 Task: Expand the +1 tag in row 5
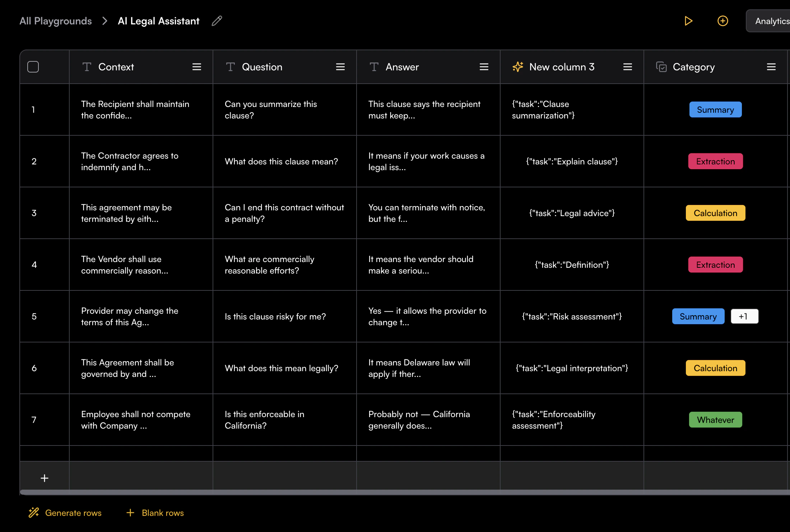click(x=744, y=316)
